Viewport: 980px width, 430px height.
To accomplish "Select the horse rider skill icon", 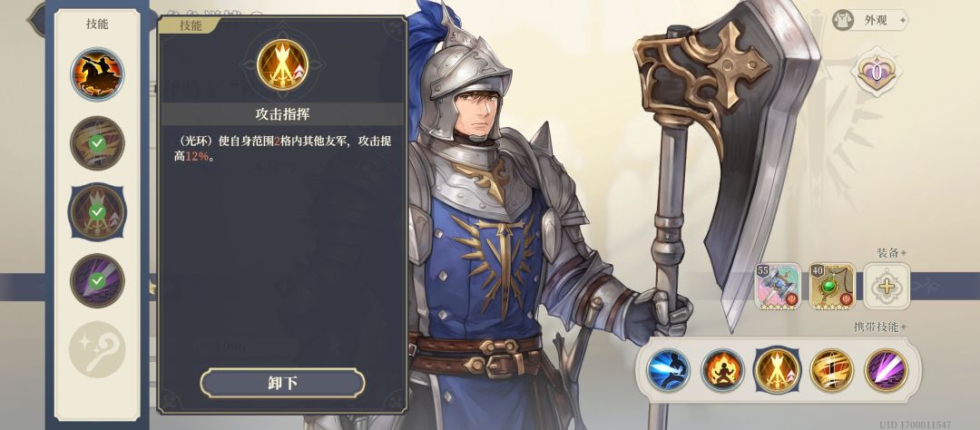I will pyautogui.click(x=97, y=74).
